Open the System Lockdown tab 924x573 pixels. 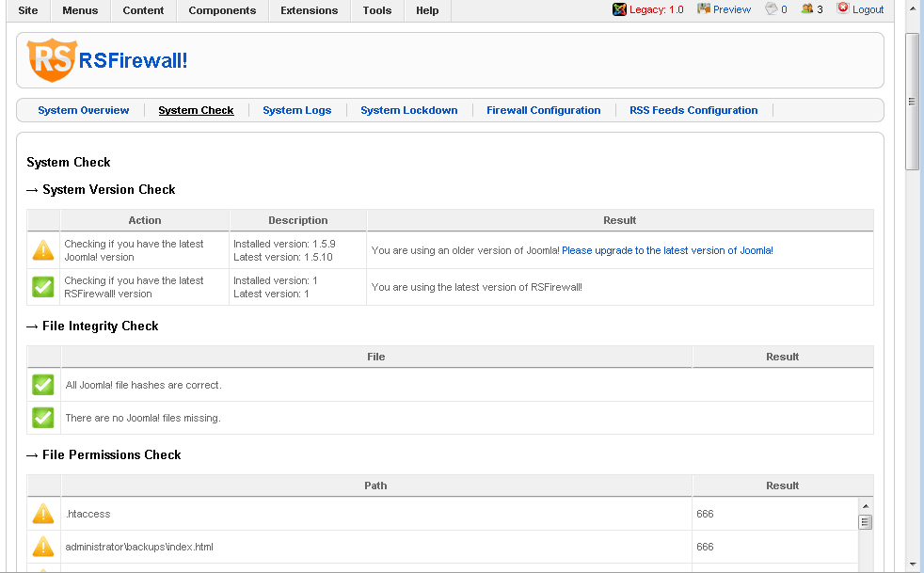point(409,110)
